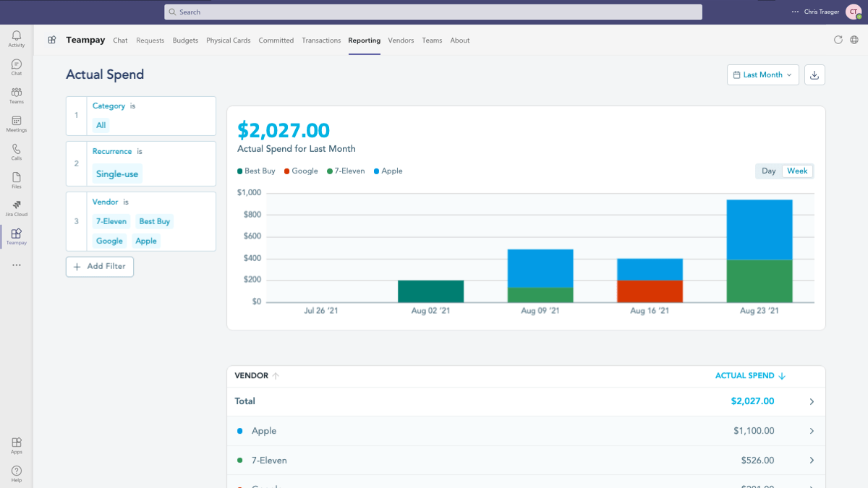Go to the Budgets tab
Screen dimensions: 868x488
[x=185, y=40]
